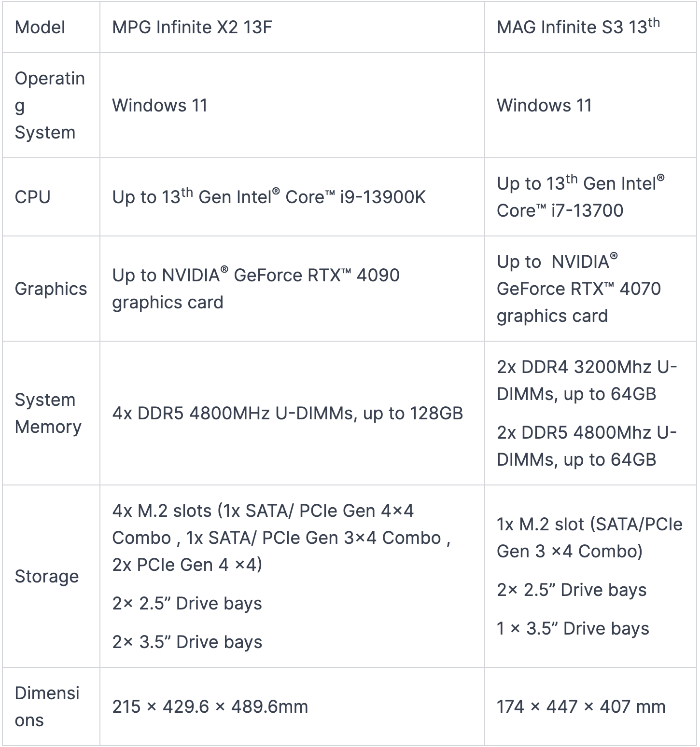
Task: Click the Storage row label
Action: (x=47, y=576)
